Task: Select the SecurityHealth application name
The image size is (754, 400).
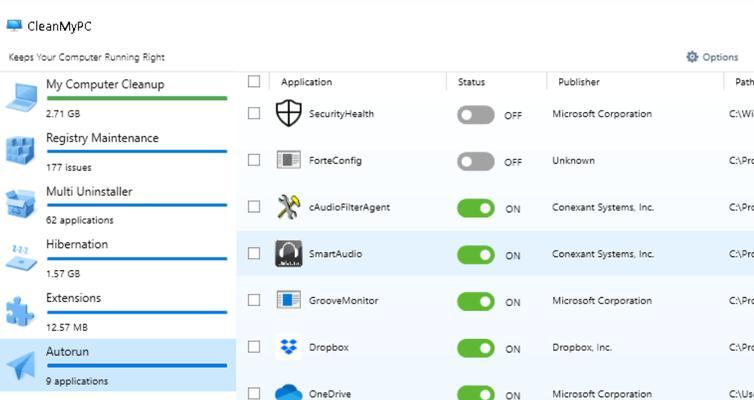Action: 341,114
